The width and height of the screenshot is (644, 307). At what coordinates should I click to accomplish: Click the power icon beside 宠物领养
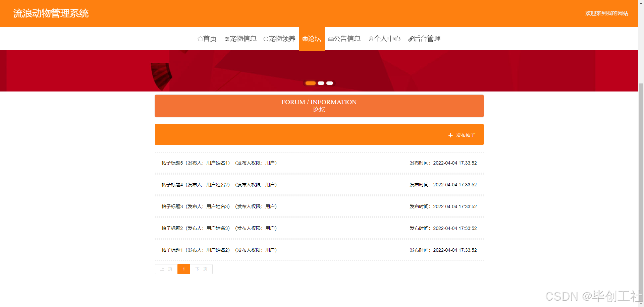click(x=266, y=39)
